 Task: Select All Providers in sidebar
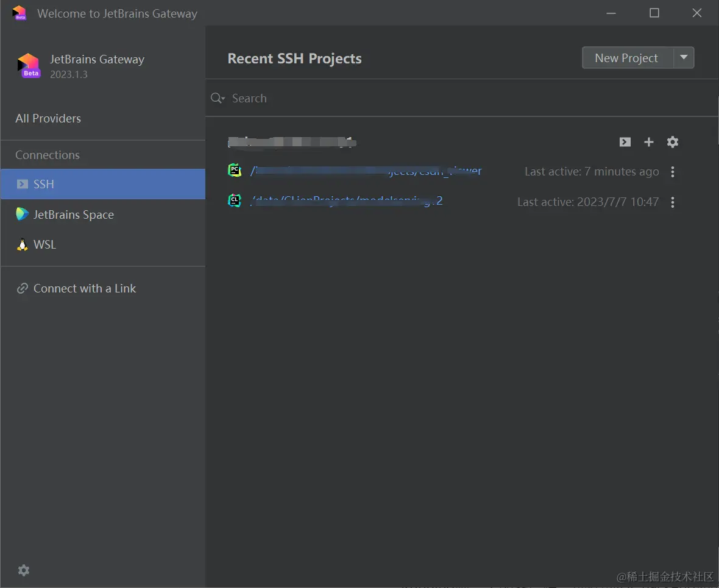click(x=48, y=118)
